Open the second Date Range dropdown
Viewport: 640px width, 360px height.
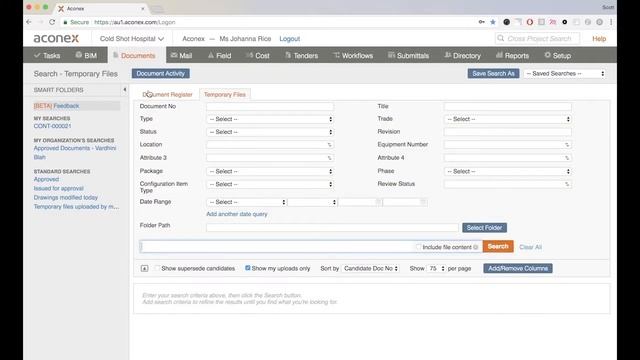(x=312, y=202)
